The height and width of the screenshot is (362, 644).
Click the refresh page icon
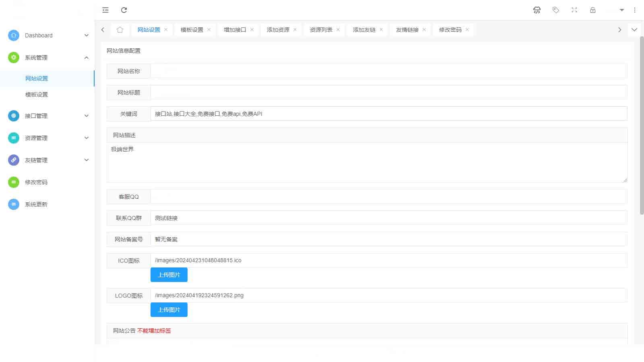[124, 10]
